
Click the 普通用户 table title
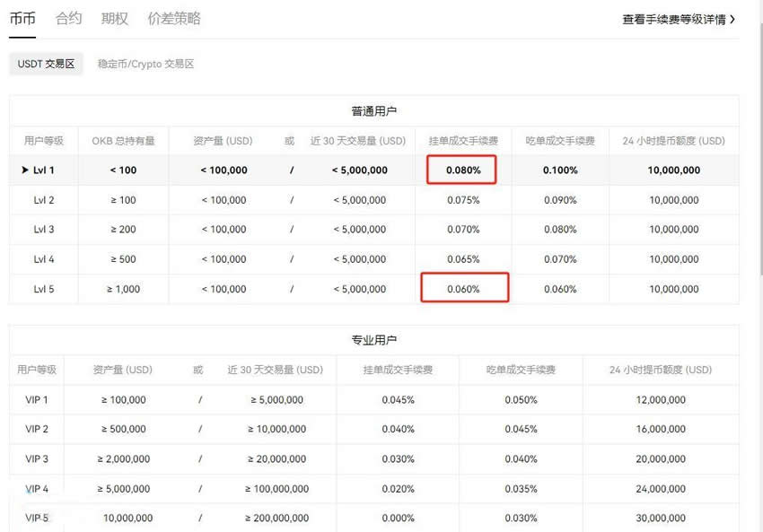point(373,111)
